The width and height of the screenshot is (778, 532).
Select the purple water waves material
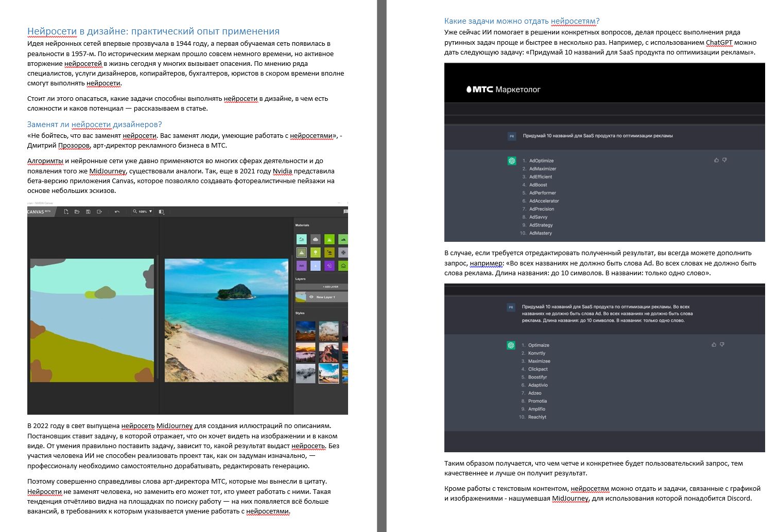click(x=301, y=265)
